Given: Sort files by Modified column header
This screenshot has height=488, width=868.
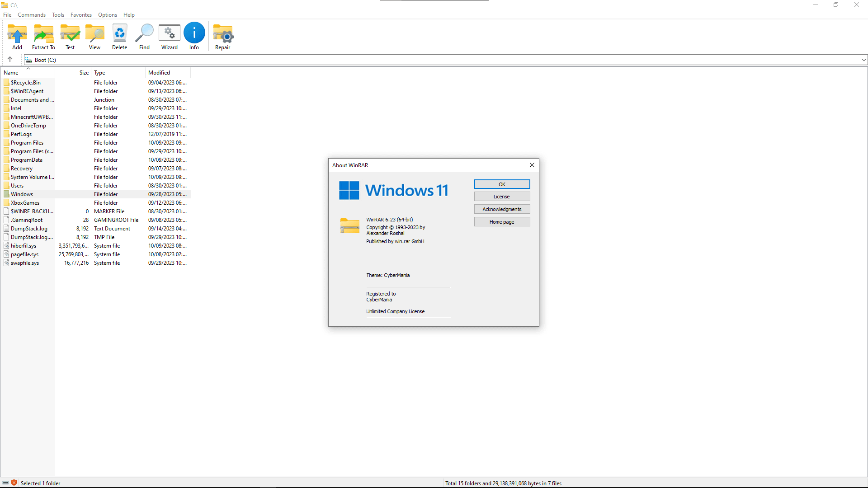Looking at the screenshot, I should pos(168,72).
